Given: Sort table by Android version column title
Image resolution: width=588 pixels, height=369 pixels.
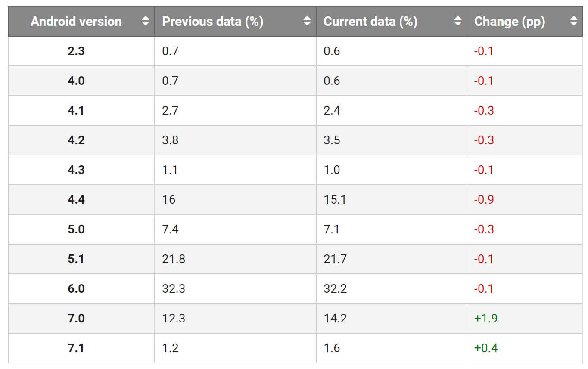Looking at the screenshot, I should 76,21.
